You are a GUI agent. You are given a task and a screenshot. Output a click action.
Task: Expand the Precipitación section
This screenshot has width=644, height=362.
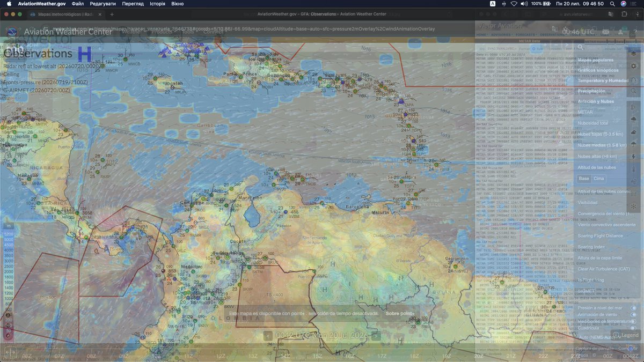click(x=591, y=91)
